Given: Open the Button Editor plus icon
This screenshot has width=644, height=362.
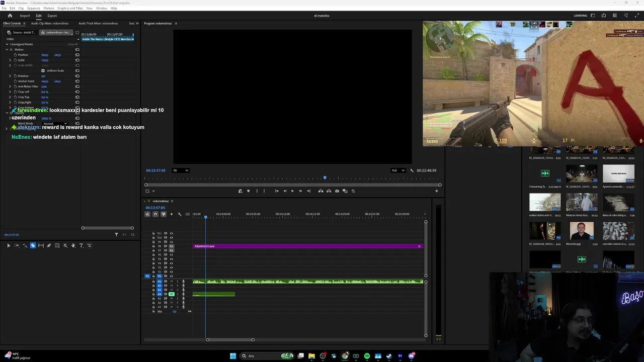Looking at the screenshot, I should coord(437,191).
